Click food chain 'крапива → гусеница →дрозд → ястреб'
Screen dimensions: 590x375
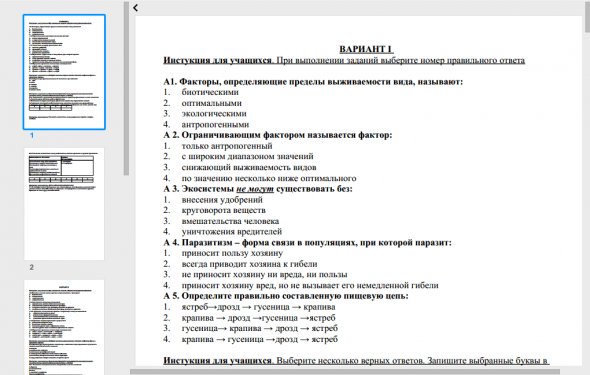tap(260, 339)
